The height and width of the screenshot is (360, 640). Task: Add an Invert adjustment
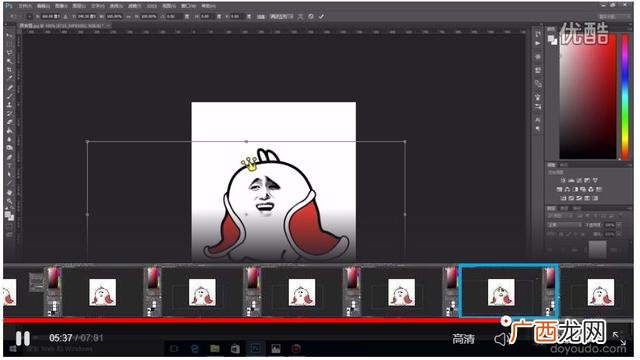[563, 198]
